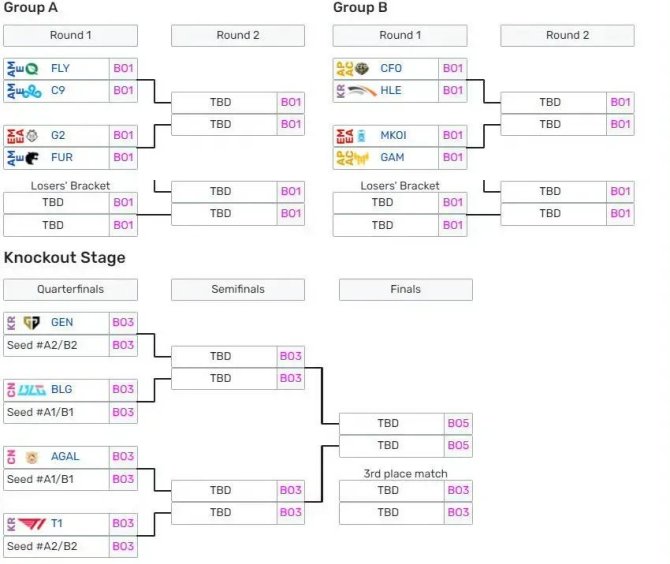Click the Anyone's Legend AGAL logo

coord(32,457)
